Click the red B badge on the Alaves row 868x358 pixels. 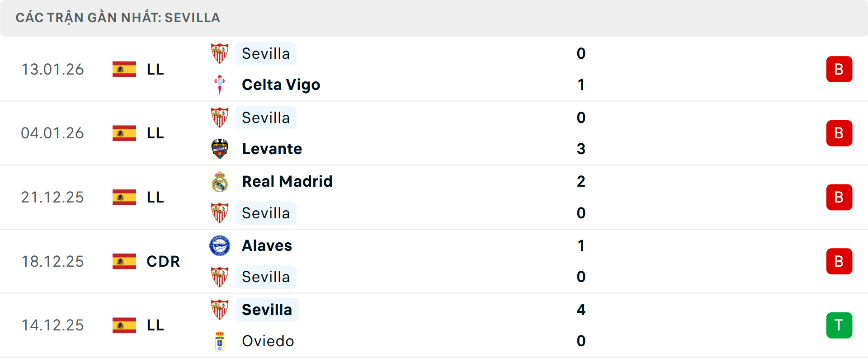[839, 261]
